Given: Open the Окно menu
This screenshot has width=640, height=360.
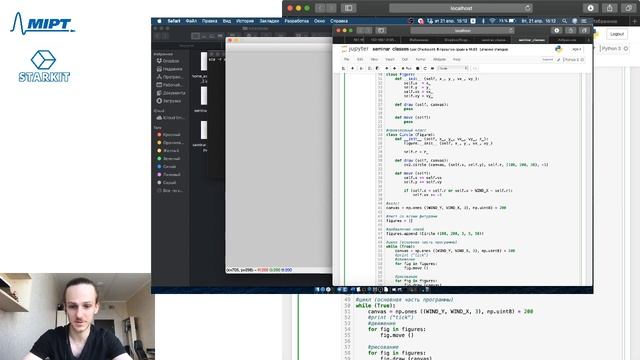Looking at the screenshot, I should [319, 21].
